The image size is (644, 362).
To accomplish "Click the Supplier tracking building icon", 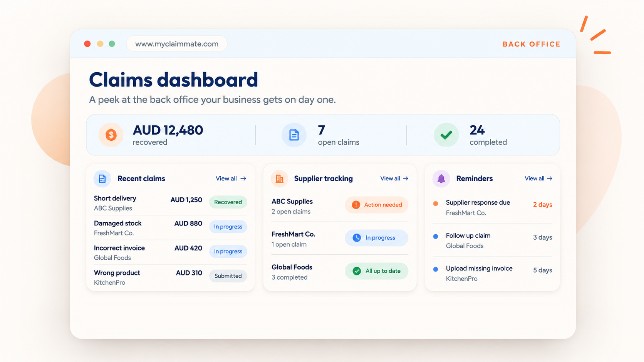I will 279,178.
